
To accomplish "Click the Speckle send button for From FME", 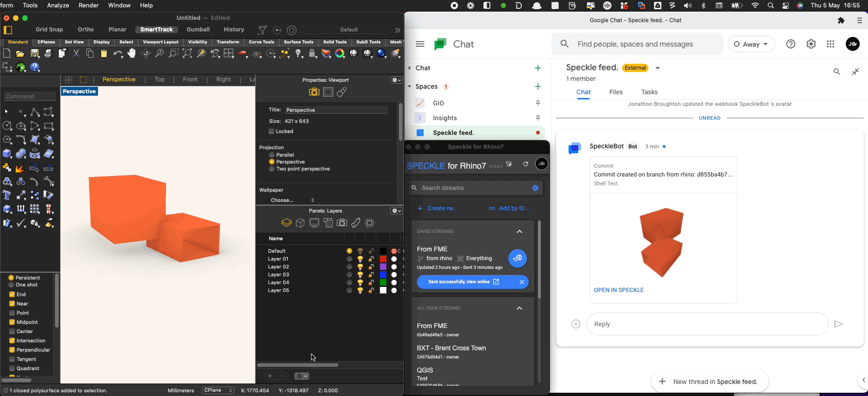I will (x=517, y=258).
